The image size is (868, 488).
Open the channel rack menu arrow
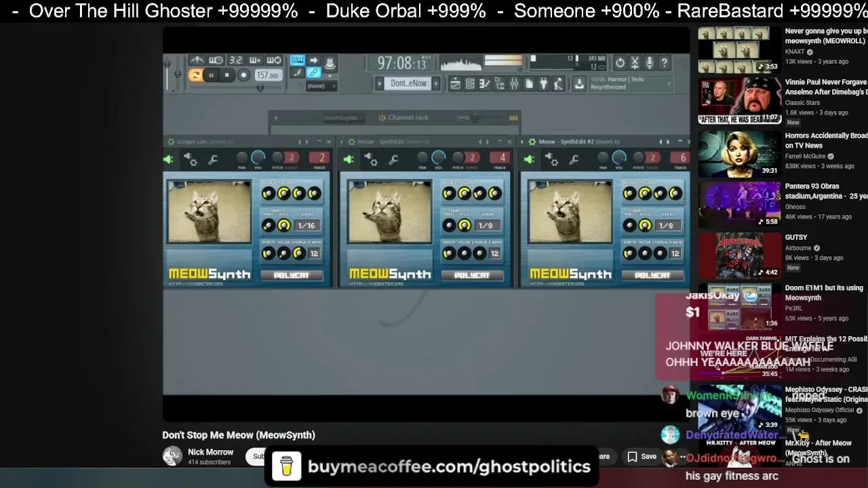[x=276, y=118]
